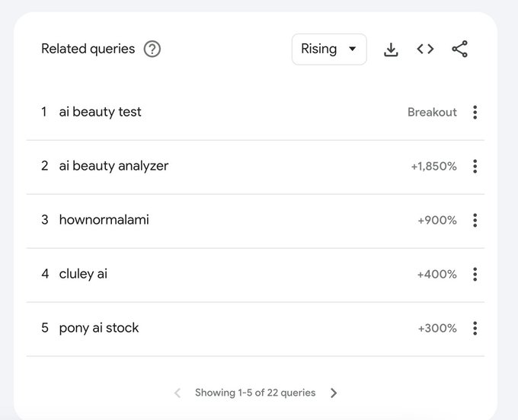Viewport: 518px width, 420px height.
Task: Open the embed code icon
Action: (425, 49)
